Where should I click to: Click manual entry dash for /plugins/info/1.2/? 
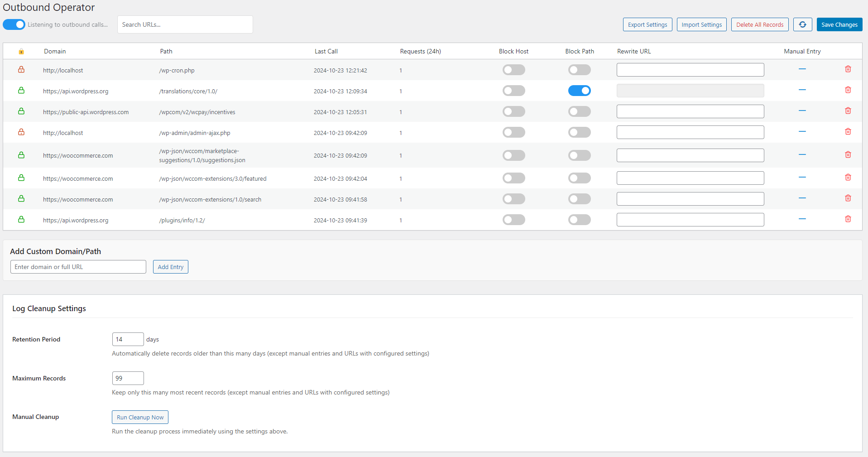coord(802,219)
